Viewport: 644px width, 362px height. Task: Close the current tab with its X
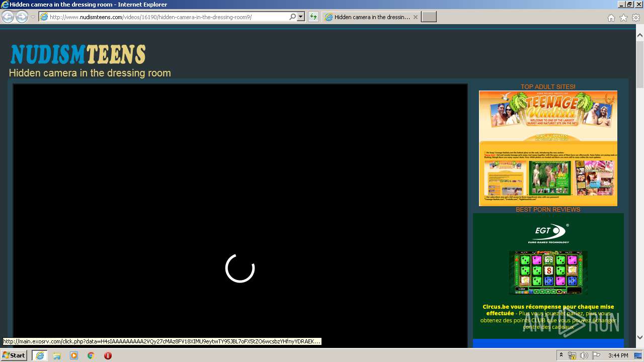415,17
